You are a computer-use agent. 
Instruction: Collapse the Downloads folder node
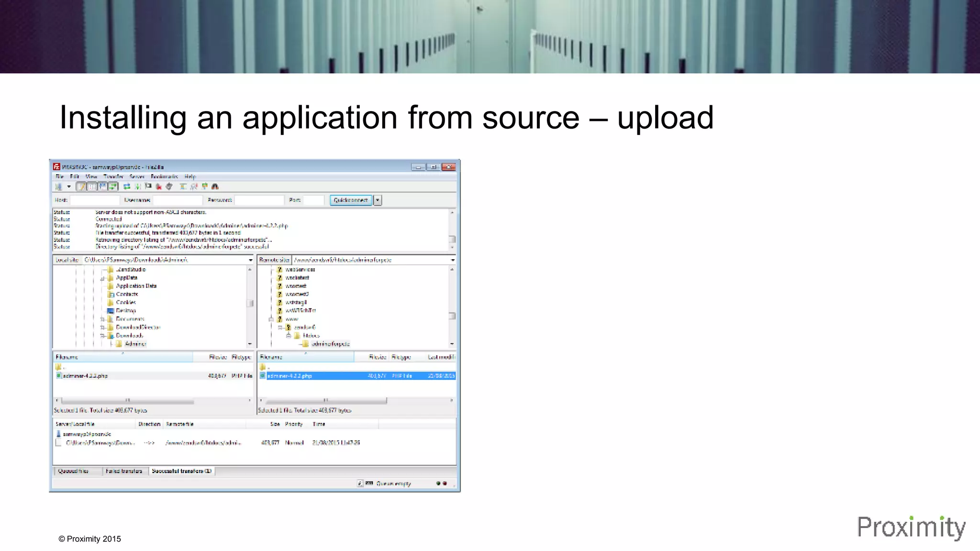pyautogui.click(x=102, y=336)
